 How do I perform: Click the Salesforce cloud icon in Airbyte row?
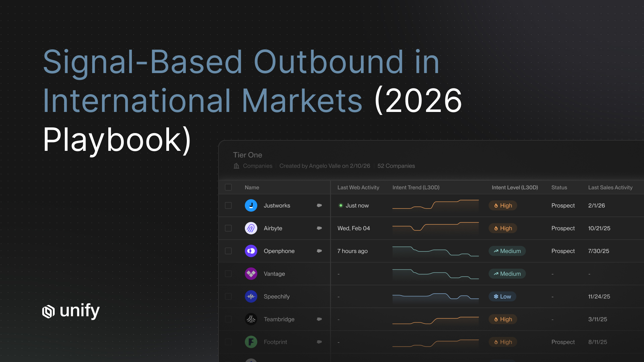tap(319, 228)
